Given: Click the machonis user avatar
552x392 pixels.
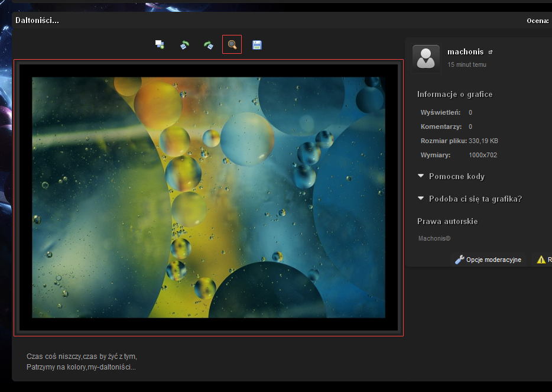Looking at the screenshot, I should (426, 59).
